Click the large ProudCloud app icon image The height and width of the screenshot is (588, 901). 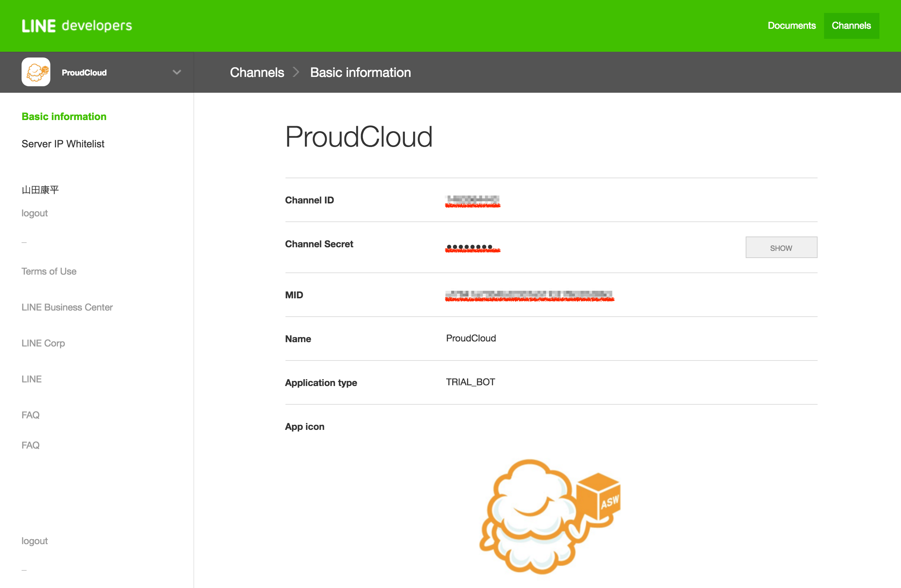550,516
